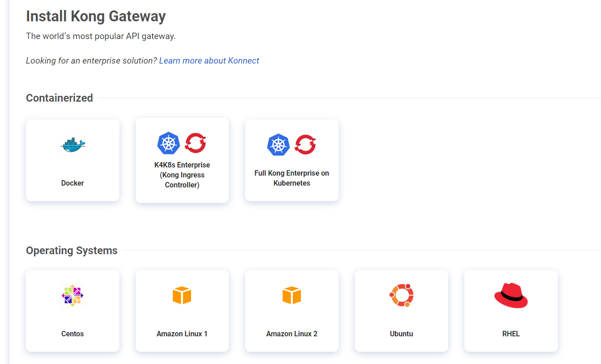
Task: Click red OpenShift icon in Full Kong Enterprise card
Action: [x=305, y=145]
